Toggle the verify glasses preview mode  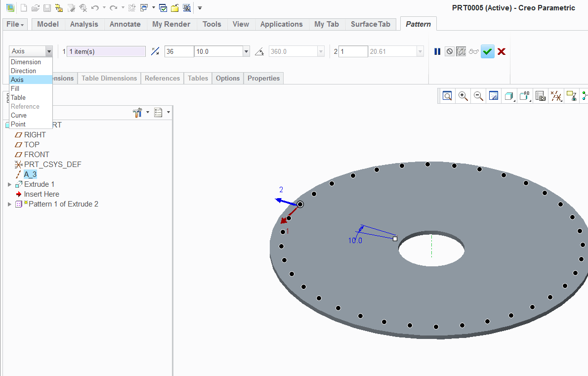point(474,52)
